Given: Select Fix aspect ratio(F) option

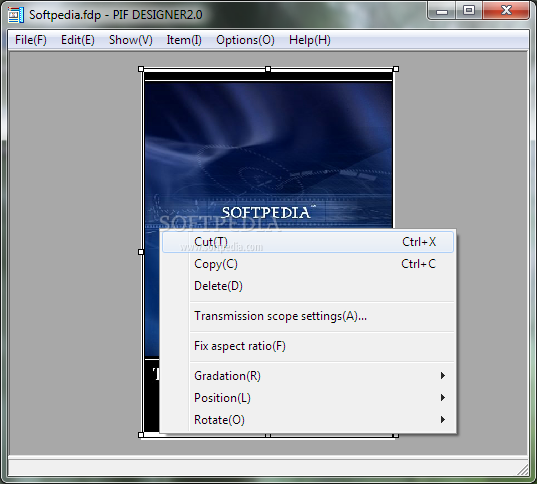Looking at the screenshot, I should pyautogui.click(x=308, y=346).
